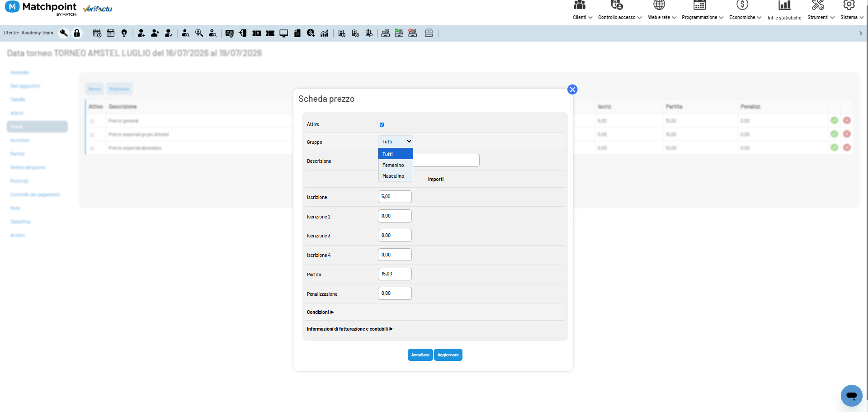This screenshot has height=412, width=868.
Task: Click the add user (person plus) icon
Action: click(142, 33)
